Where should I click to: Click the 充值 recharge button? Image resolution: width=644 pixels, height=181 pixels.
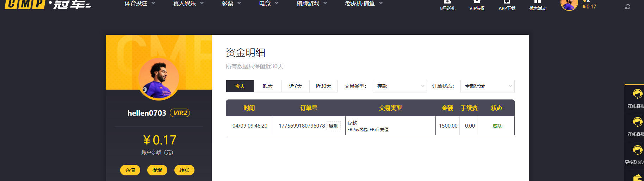point(130,170)
